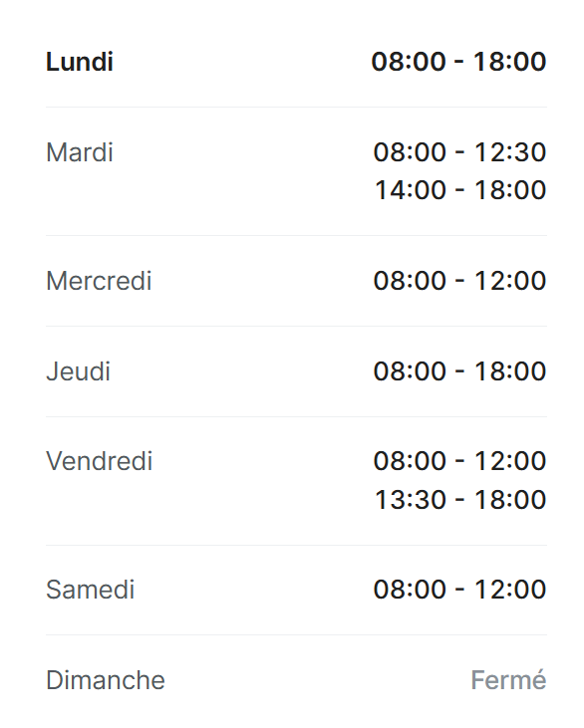Click Vendredi afternoon hours 13:30 - 18:00
The image size is (584, 728).
pyautogui.click(x=460, y=500)
